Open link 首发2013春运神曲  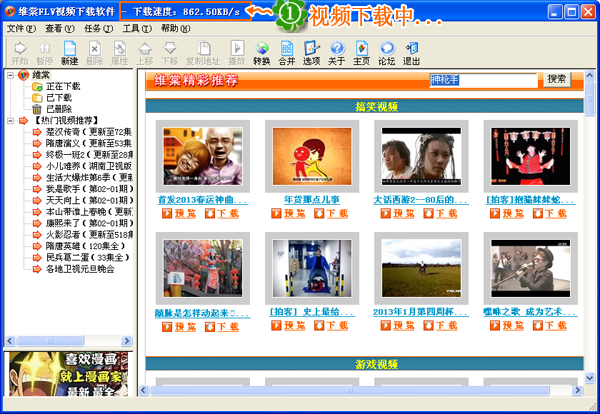coord(202,200)
